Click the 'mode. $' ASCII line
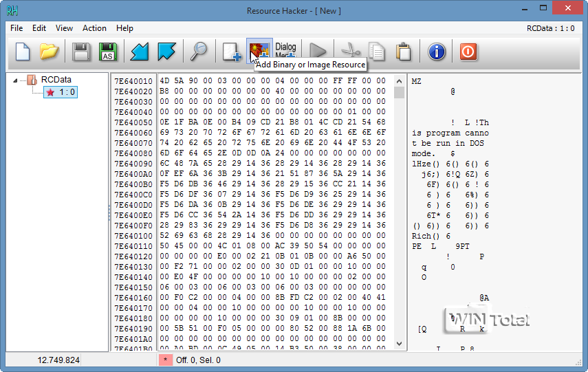588x372 pixels. pos(433,153)
